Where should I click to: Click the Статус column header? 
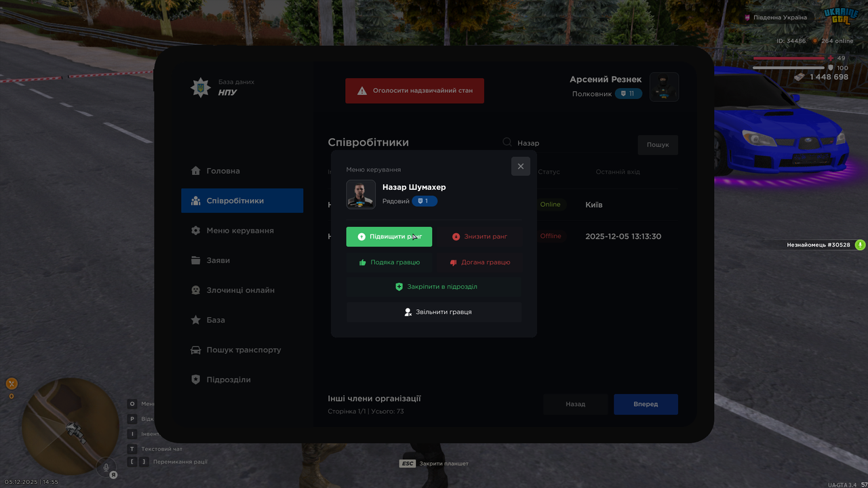click(x=549, y=172)
